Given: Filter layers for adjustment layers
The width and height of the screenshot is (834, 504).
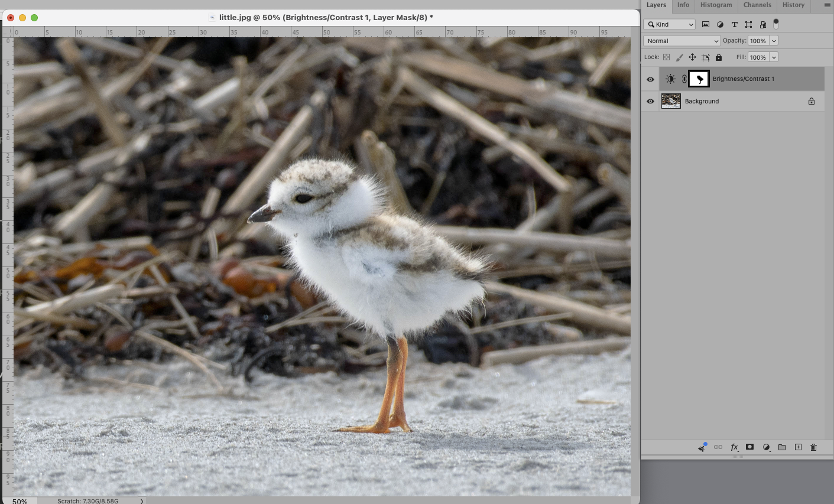Looking at the screenshot, I should (x=720, y=24).
